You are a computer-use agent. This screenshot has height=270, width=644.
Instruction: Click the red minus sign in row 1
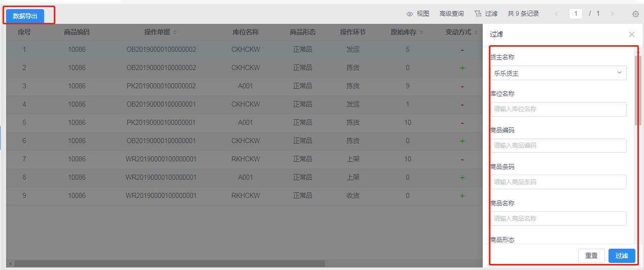point(462,50)
